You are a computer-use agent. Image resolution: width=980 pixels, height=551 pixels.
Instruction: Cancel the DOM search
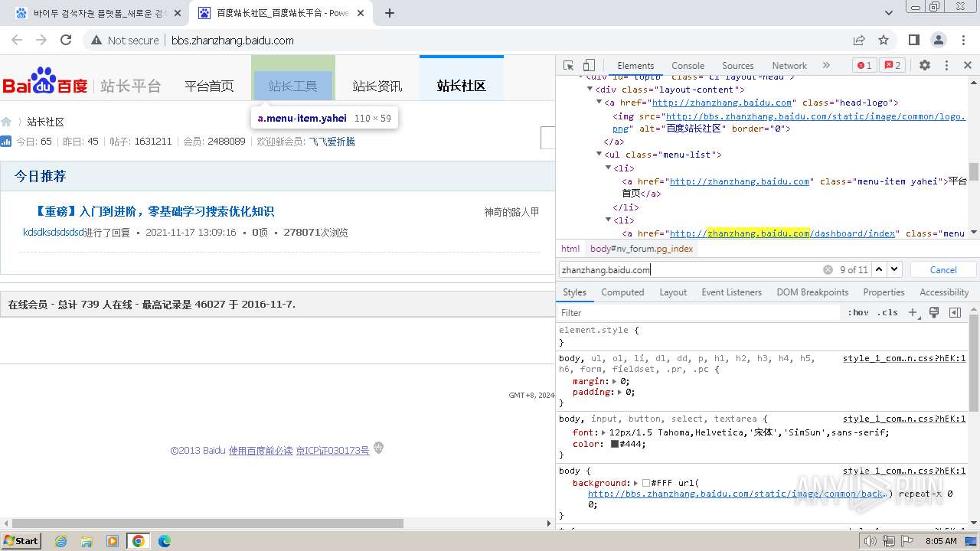point(943,269)
